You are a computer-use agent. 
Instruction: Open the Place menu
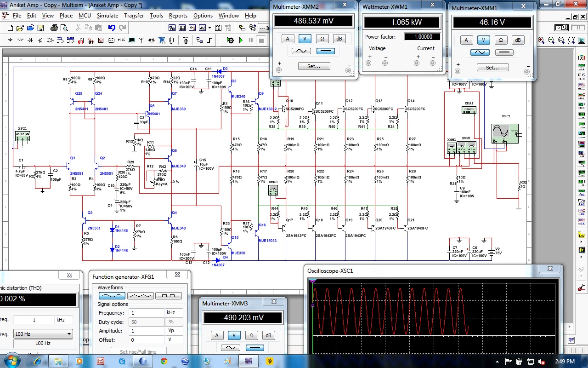[x=66, y=15]
